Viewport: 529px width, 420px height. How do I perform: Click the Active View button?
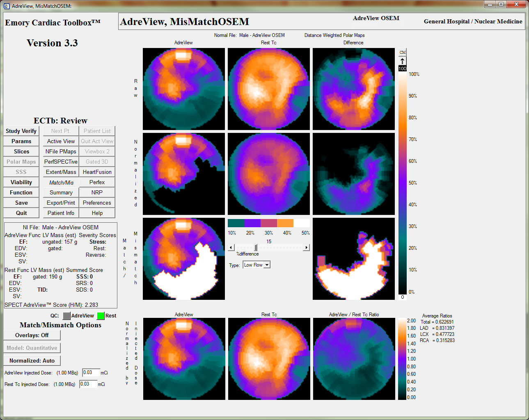coord(61,141)
